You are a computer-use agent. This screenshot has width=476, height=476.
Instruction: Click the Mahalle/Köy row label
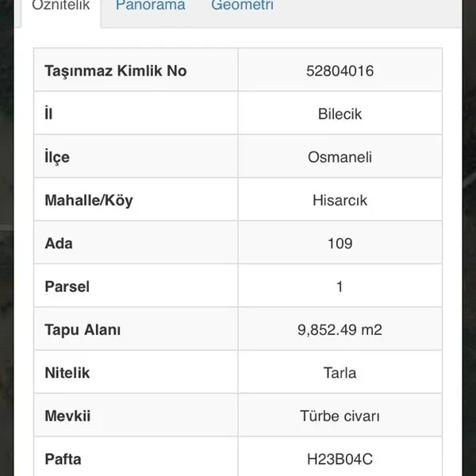click(89, 201)
